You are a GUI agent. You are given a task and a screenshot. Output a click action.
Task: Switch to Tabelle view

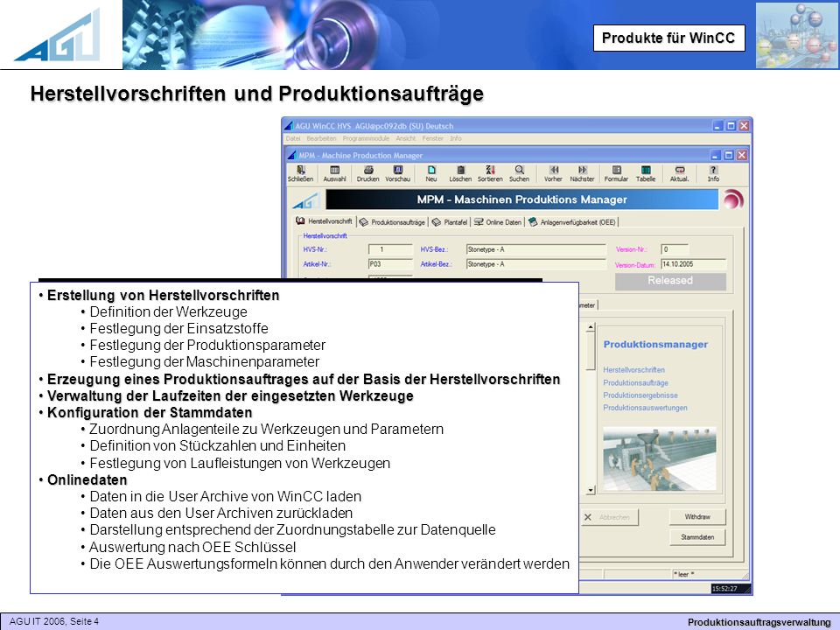click(646, 173)
